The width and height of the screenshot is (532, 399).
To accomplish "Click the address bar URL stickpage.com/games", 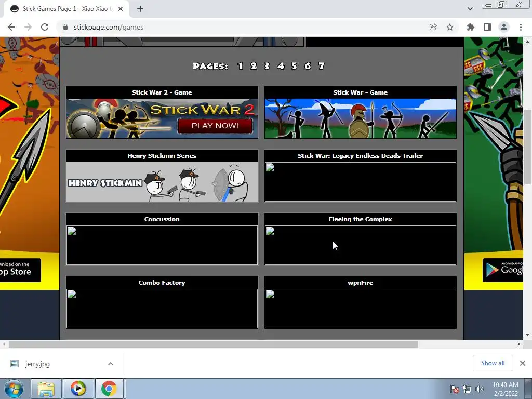I will coord(109,27).
